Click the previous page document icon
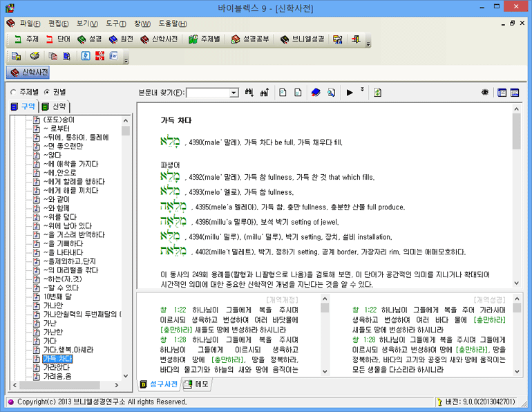 tap(283, 93)
